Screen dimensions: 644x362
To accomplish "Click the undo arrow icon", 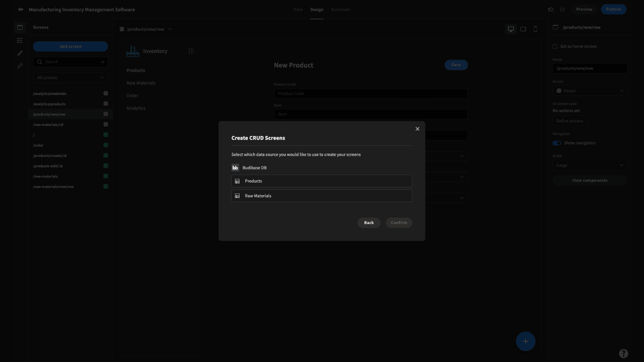I will (x=551, y=9).
